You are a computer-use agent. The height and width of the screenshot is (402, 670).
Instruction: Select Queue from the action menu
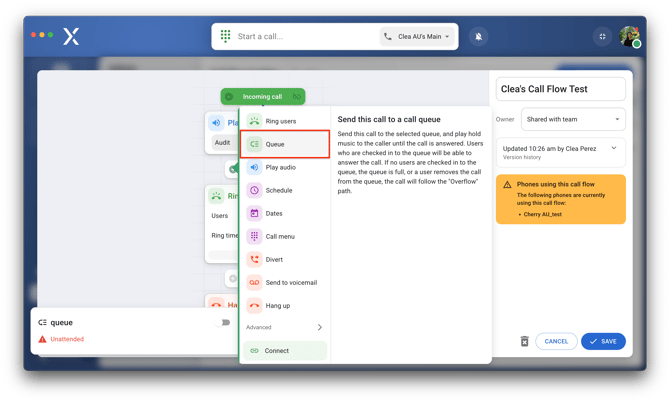(284, 144)
